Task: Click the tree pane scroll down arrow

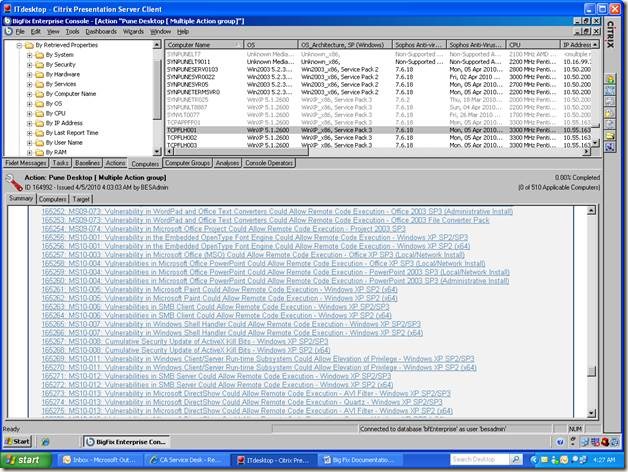Action: pyautogui.click(x=157, y=151)
